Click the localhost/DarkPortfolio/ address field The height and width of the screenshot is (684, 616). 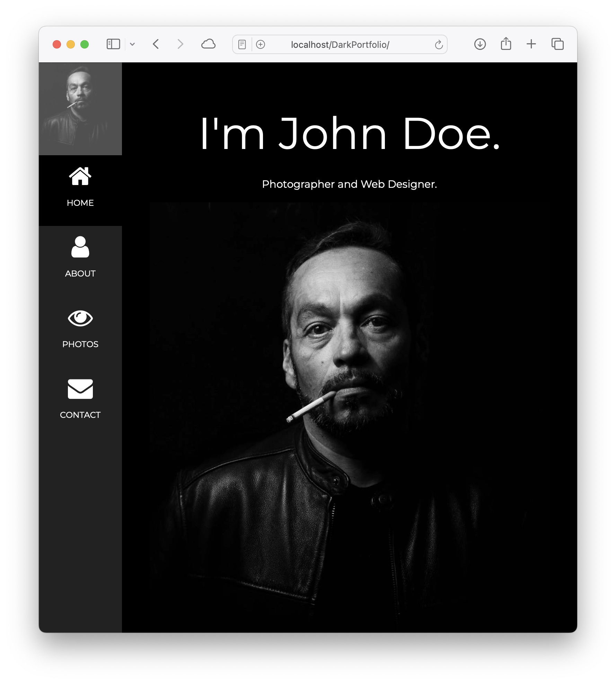click(x=340, y=44)
